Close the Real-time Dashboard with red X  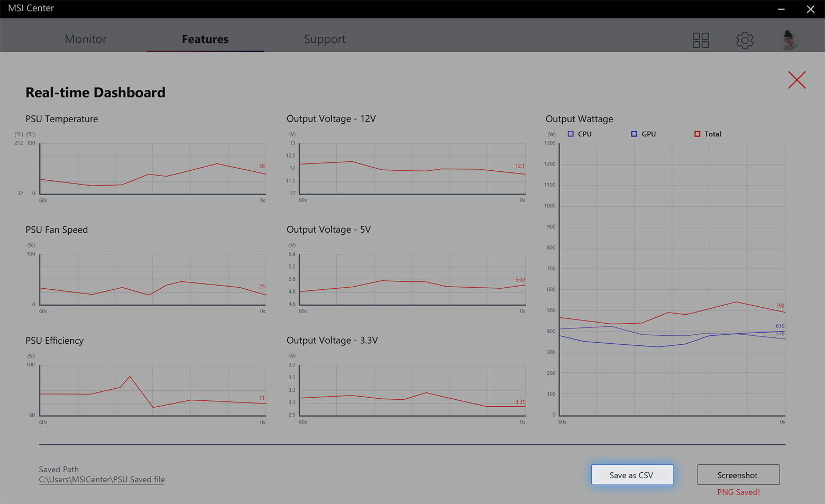pyautogui.click(x=797, y=80)
